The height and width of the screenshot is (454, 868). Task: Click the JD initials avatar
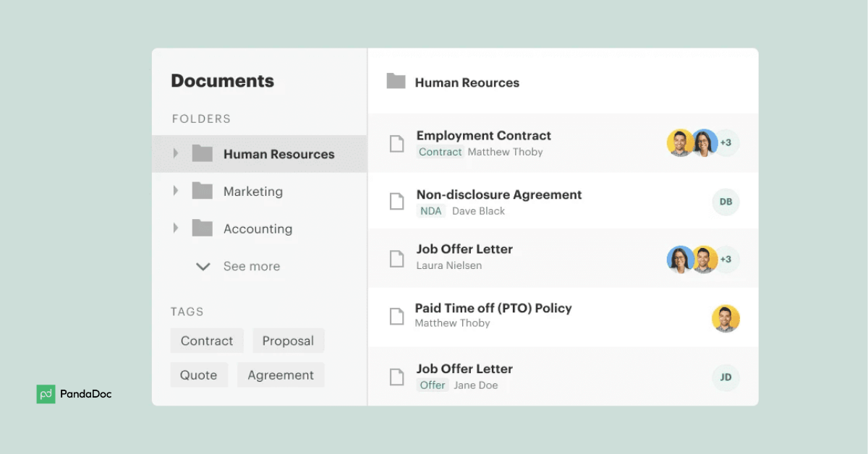(x=726, y=377)
